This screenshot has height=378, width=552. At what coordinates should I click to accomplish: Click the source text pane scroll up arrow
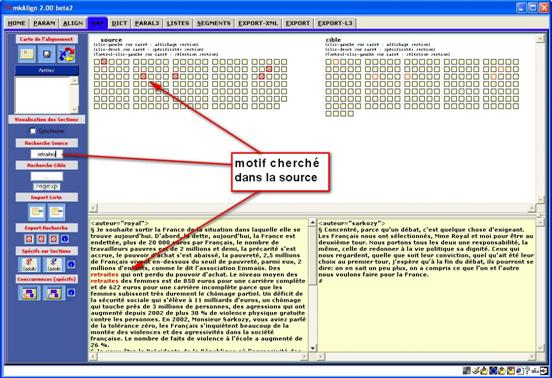tap(312, 222)
